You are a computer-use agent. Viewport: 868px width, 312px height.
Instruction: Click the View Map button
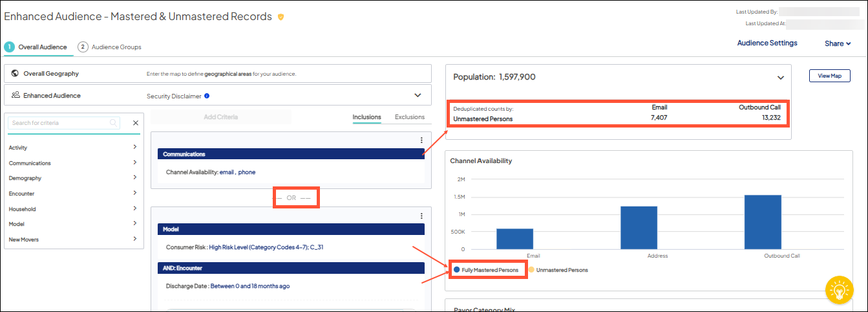tap(829, 76)
